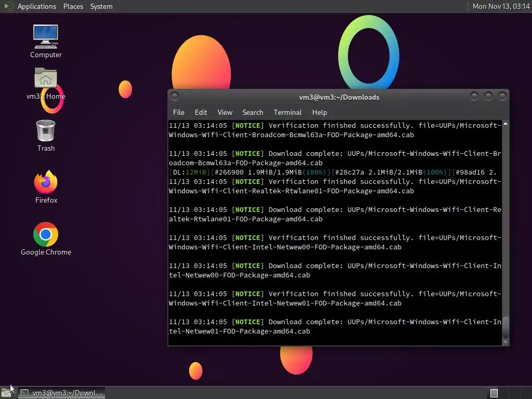Open the Computer desktop icon

coord(46,42)
